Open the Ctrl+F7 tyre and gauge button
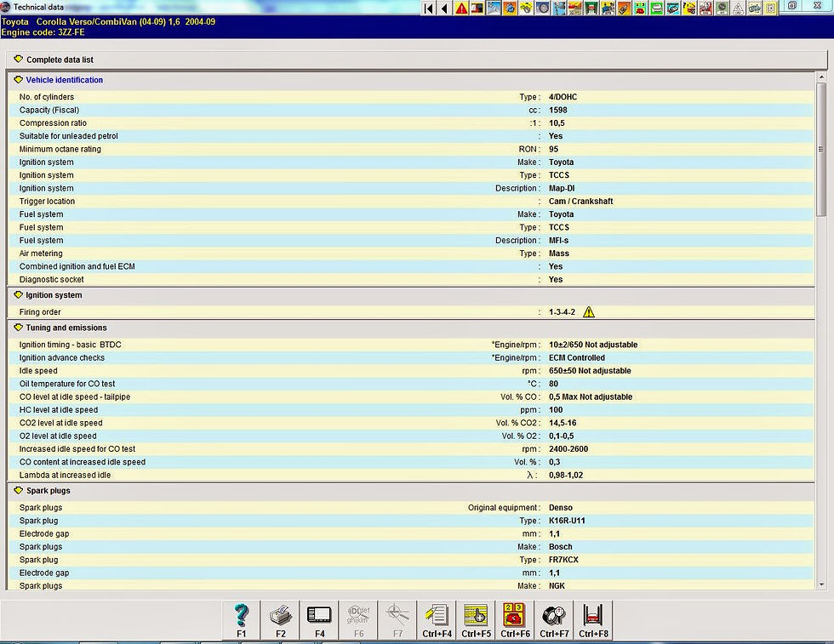Image resolution: width=834 pixels, height=644 pixels. coord(554,620)
